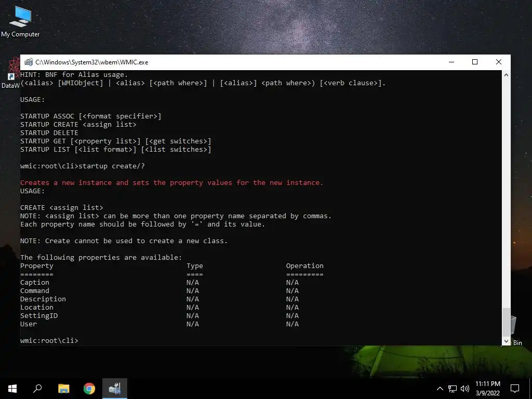
Task: Open File Explorer from taskbar
Action: (63, 389)
